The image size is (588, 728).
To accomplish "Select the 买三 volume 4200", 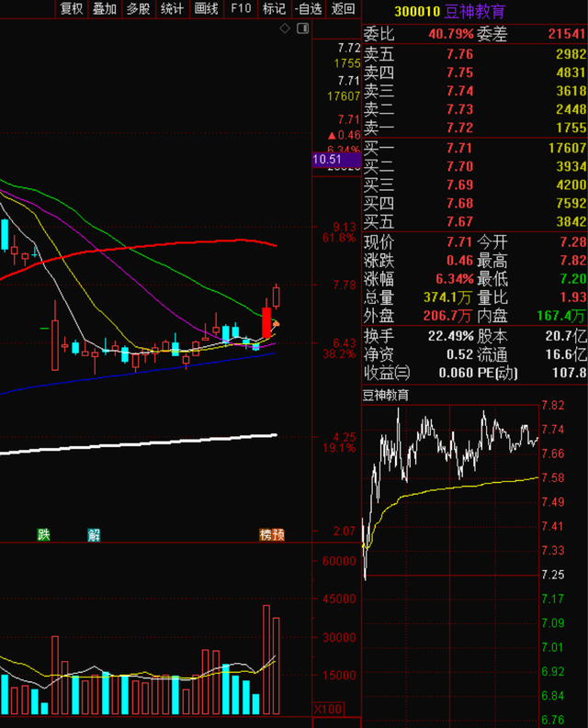I will coord(571,185).
